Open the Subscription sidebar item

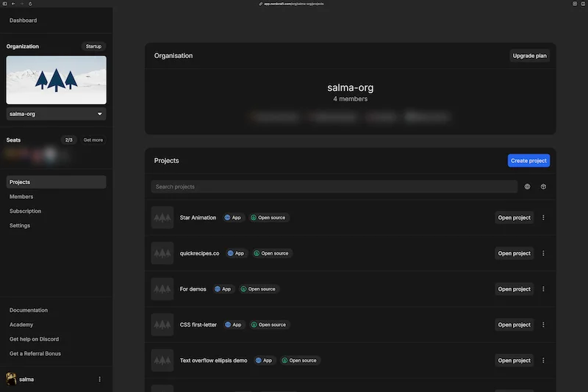pos(25,211)
